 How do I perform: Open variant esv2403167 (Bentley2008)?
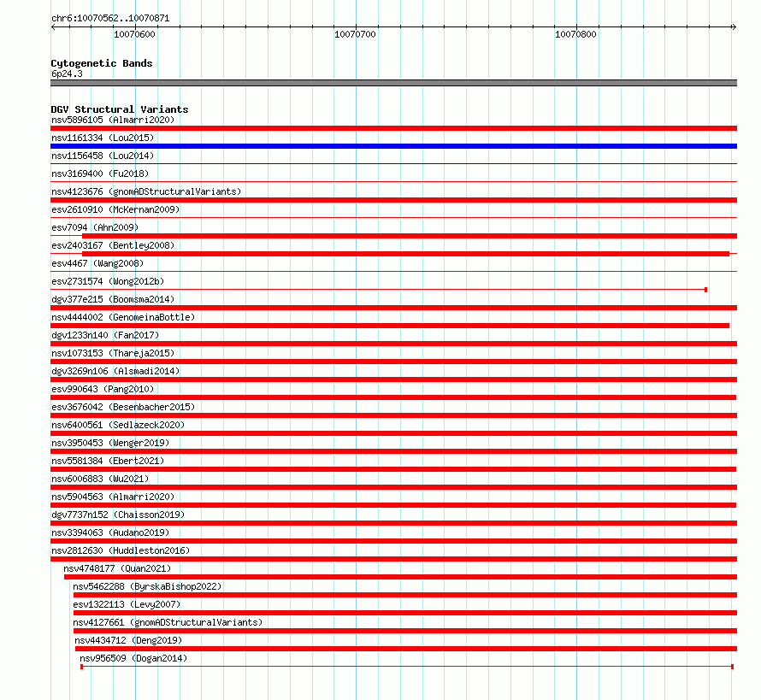click(113, 245)
